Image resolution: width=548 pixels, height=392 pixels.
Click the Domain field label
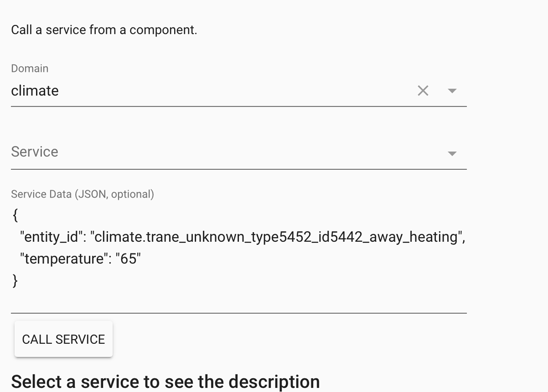30,68
